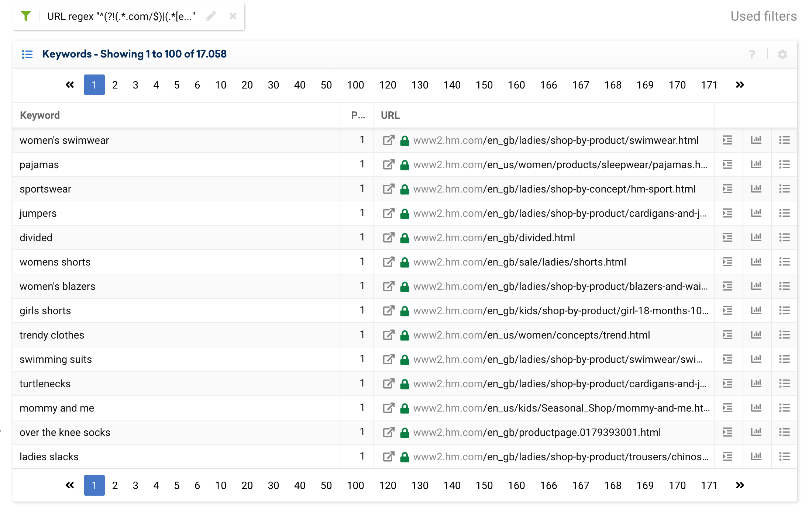Screen dimensions: 812x520
Task: Click the list view icon at top left toolbar
Action: click(x=27, y=55)
